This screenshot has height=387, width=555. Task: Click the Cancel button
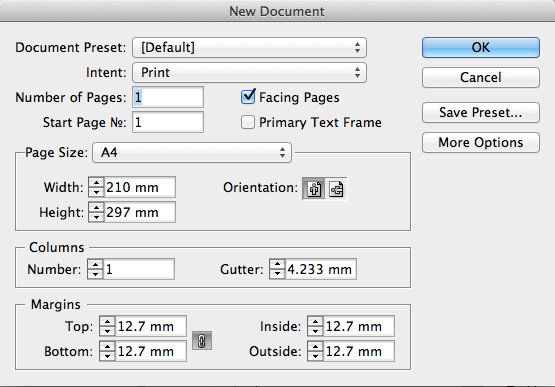481,77
